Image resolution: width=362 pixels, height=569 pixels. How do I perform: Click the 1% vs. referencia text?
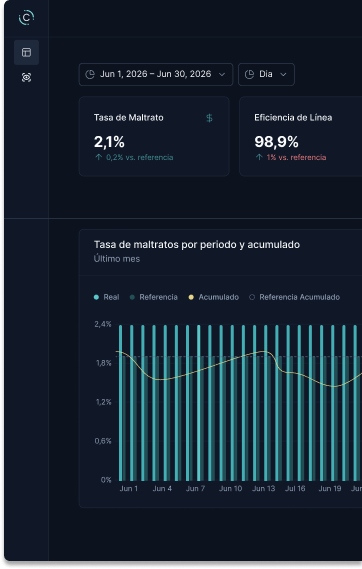pyautogui.click(x=296, y=157)
